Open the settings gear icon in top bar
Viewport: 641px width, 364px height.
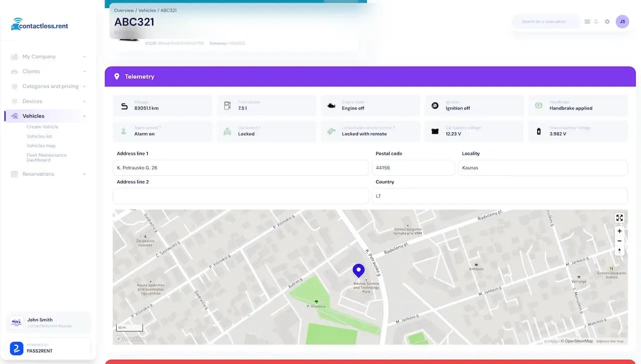click(x=607, y=22)
